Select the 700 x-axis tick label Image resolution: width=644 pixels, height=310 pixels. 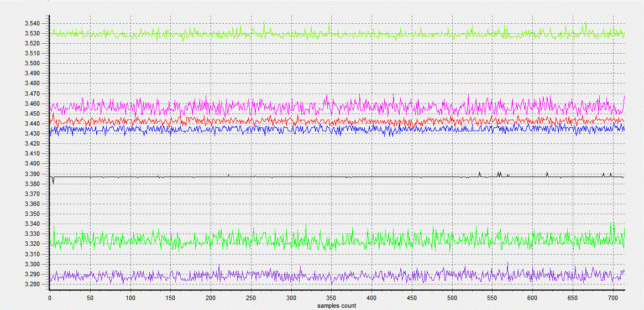tap(613, 297)
